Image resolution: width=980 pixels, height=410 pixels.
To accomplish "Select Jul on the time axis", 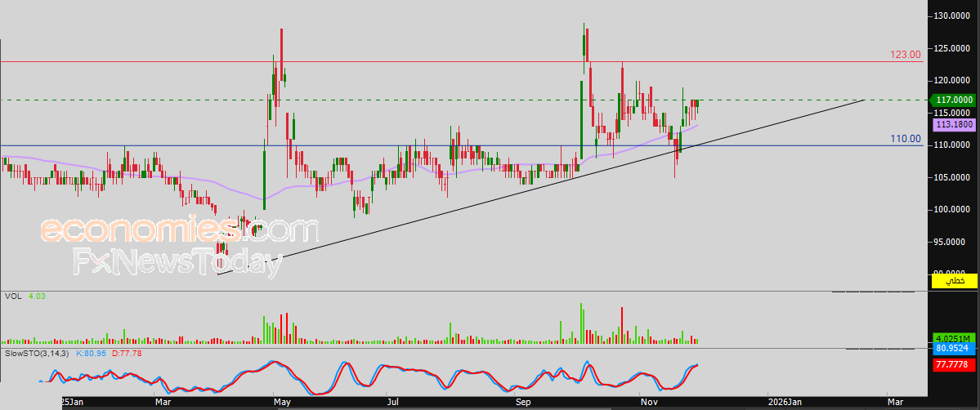I will 393,402.
